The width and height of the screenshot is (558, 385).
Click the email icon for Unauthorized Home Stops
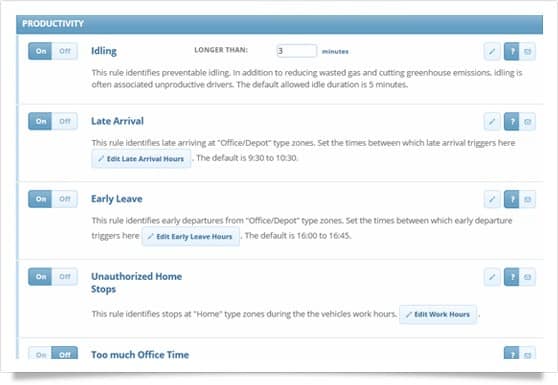pyautogui.click(x=527, y=277)
